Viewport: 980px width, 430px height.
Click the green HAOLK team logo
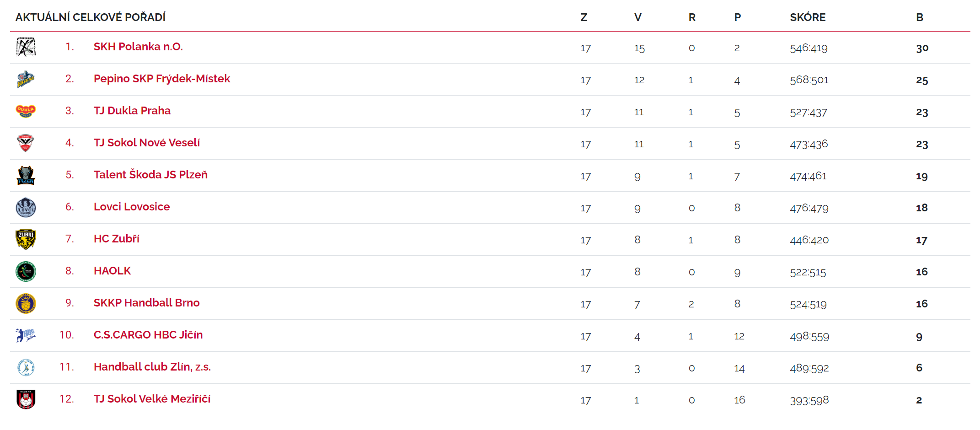point(26,271)
